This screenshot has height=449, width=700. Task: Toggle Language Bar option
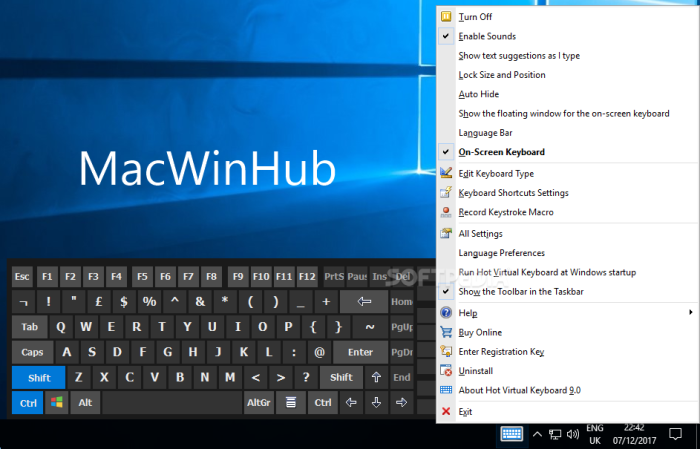567,133
